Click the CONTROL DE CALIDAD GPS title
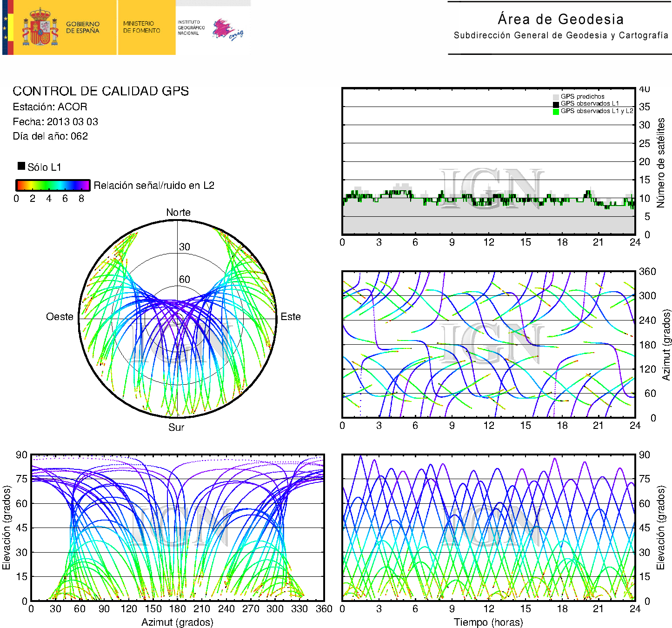This screenshot has height=628, width=672. 100,91
